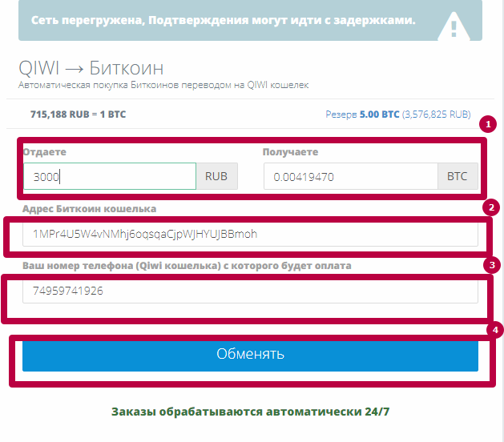This screenshot has height=442, width=504.
Task: Click the RUB amount input field
Action: pos(110,176)
